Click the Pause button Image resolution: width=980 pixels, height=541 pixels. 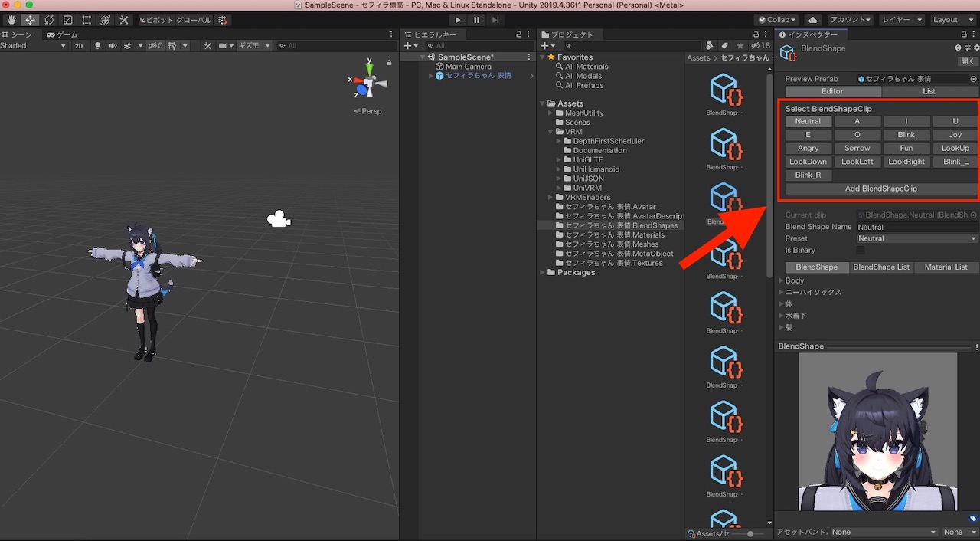pos(477,20)
